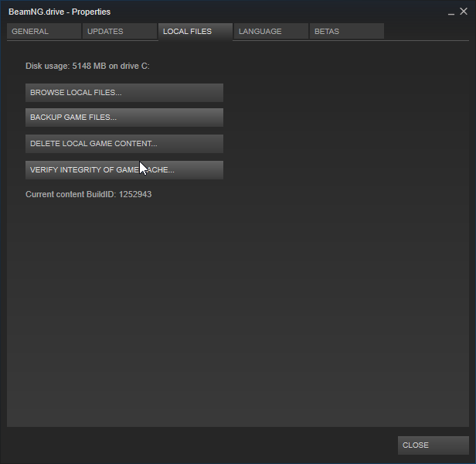Go to the Language tab
Image resolution: width=476 pixels, height=464 pixels.
271,31
